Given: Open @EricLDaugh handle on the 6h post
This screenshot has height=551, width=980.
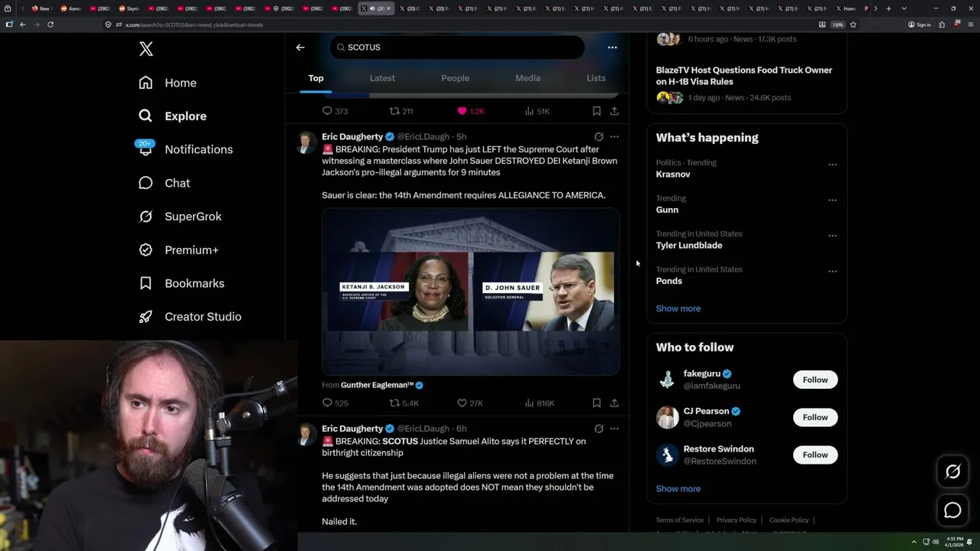Looking at the screenshot, I should 423,429.
